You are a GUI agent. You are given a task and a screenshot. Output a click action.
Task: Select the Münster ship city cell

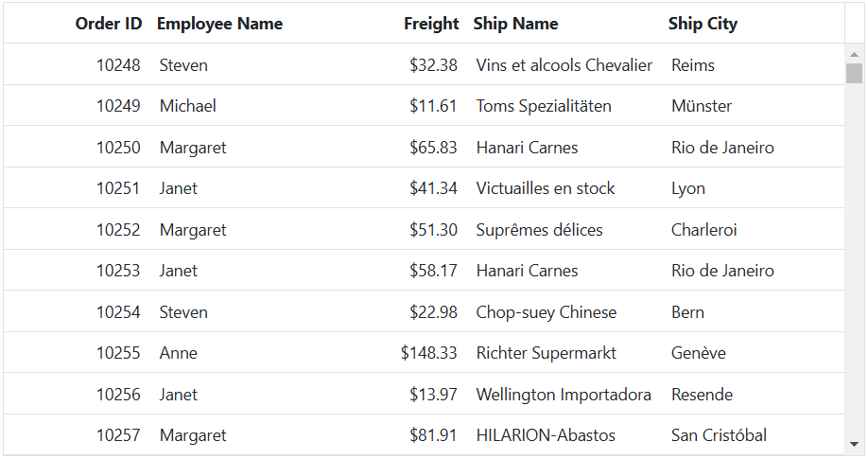pos(753,106)
